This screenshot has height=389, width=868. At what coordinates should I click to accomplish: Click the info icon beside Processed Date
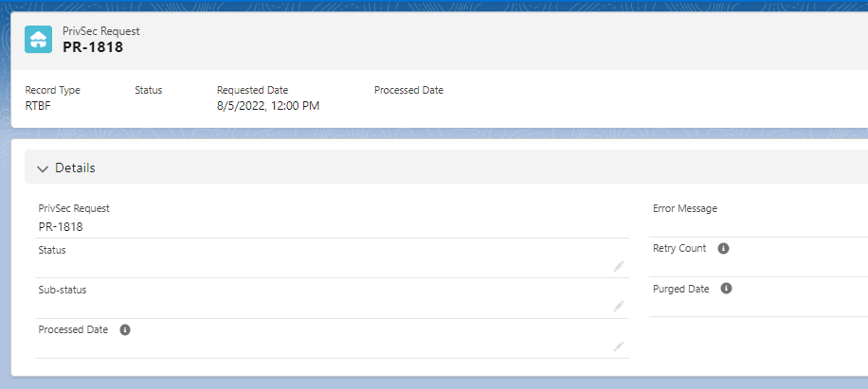click(125, 330)
